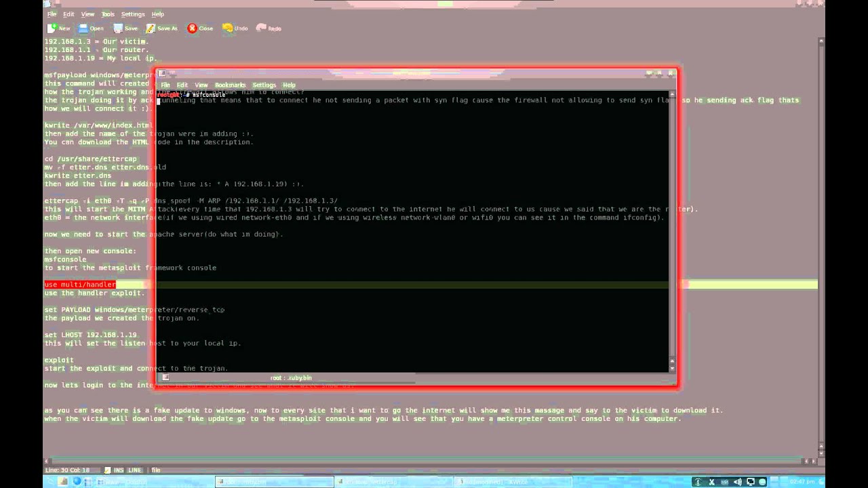The width and height of the screenshot is (868, 488).
Task: Click the globe browser icon on taskbar
Action: [x=77, y=482]
